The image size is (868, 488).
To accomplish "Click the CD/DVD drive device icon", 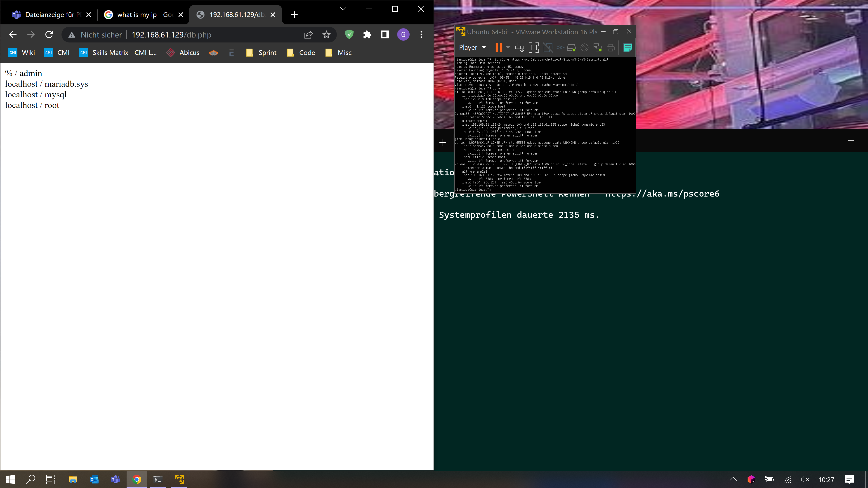I will [x=585, y=47].
